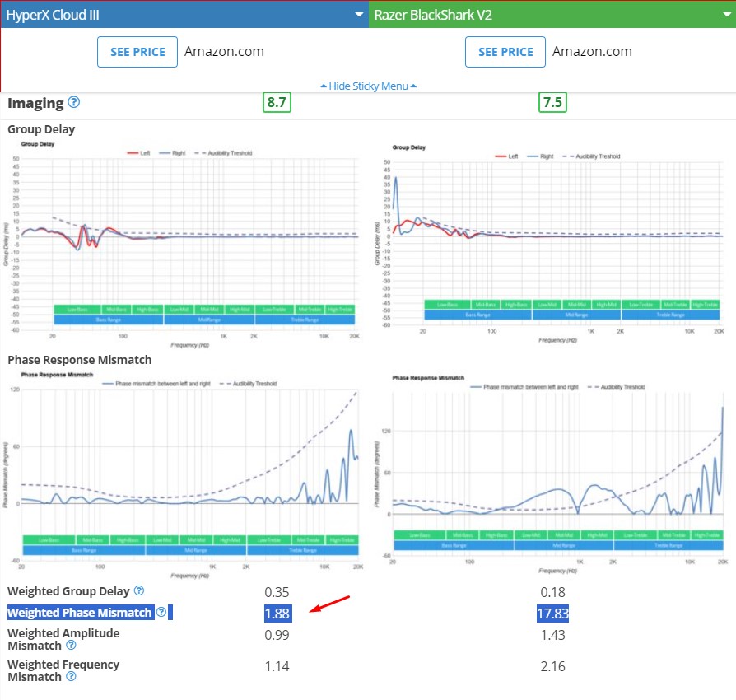Open Weighted Phase Mismatch help icon
The height and width of the screenshot is (700, 736).
[161, 612]
